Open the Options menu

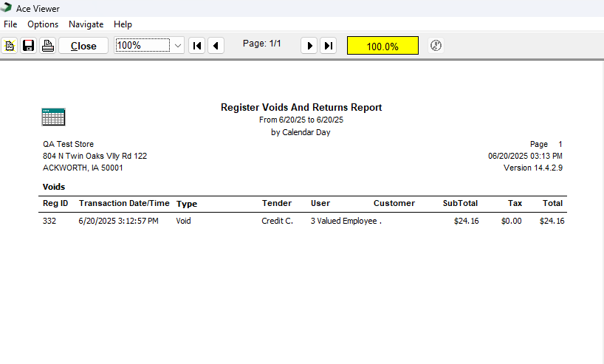tap(43, 24)
